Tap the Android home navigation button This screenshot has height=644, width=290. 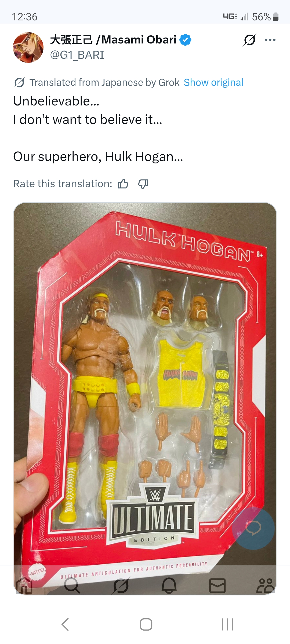point(146,624)
